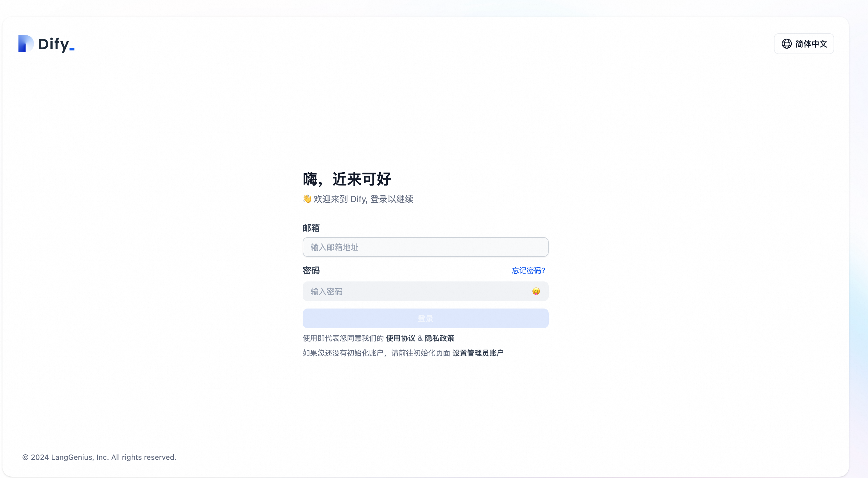View the 隐私政策 privacy policy
Screen dimensions: 868x478
click(x=440, y=338)
